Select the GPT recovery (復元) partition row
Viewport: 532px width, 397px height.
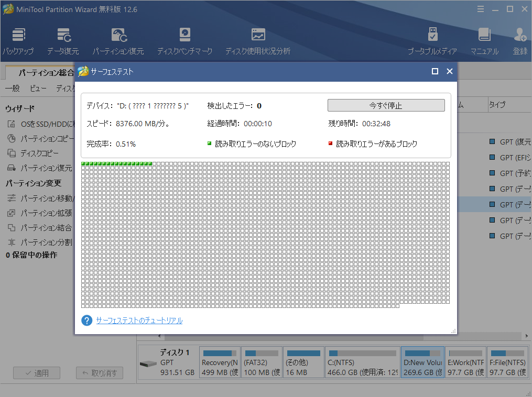tap(495, 142)
